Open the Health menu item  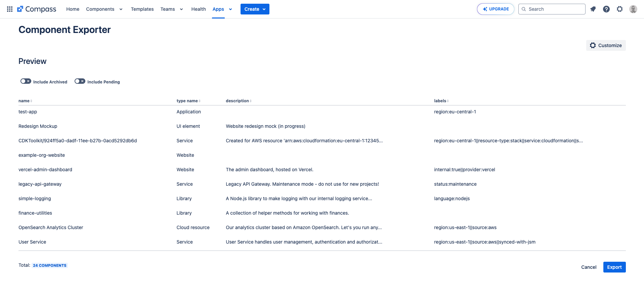[199, 9]
